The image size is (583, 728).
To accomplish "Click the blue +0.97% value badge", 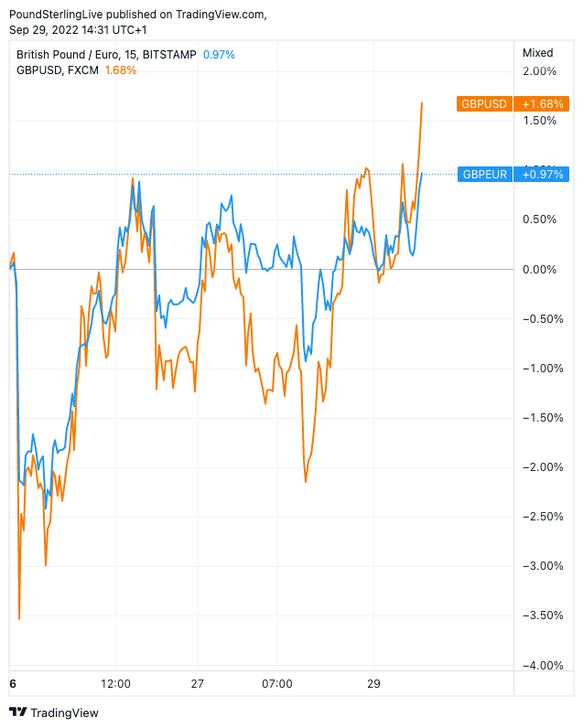I will coord(544,174).
